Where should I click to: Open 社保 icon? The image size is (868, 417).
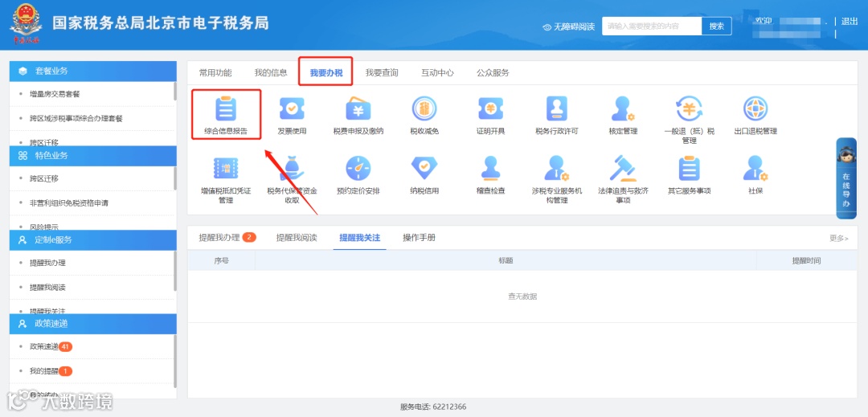(755, 168)
